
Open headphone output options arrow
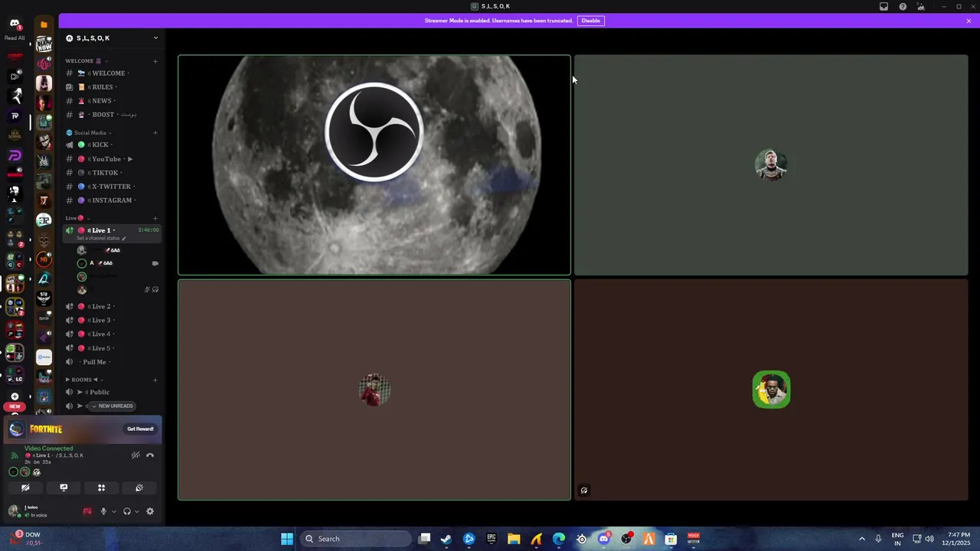(137, 511)
